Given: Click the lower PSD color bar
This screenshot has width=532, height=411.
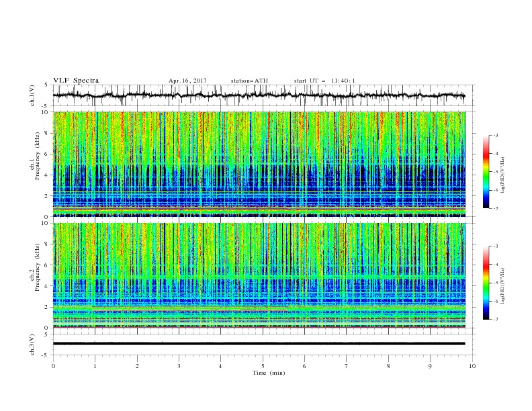Looking at the screenshot, I should coord(486,283).
